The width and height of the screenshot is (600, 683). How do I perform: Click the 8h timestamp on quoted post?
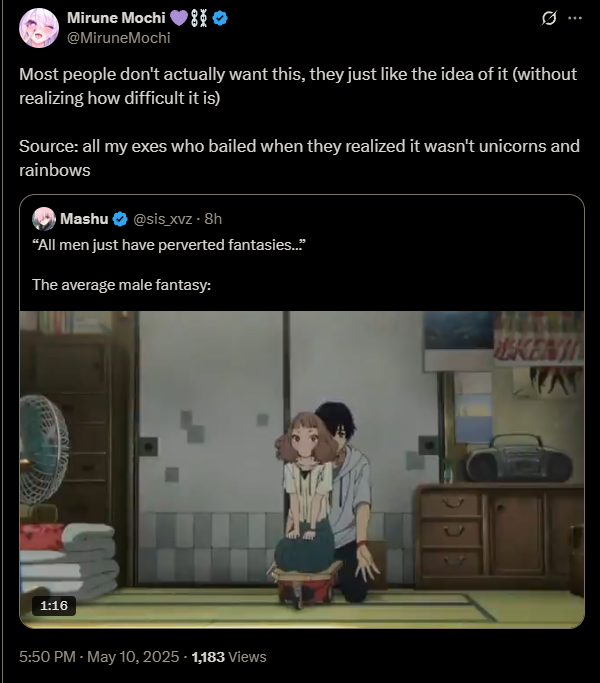[x=213, y=219]
